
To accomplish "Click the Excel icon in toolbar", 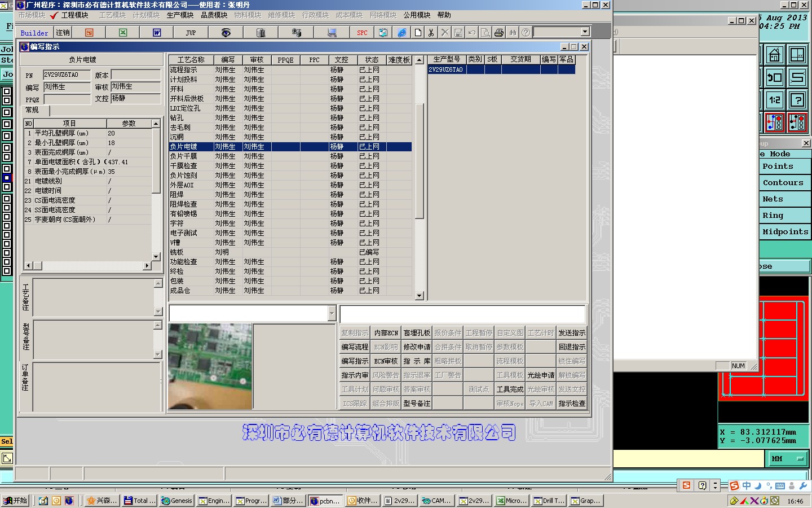I will coord(123,33).
